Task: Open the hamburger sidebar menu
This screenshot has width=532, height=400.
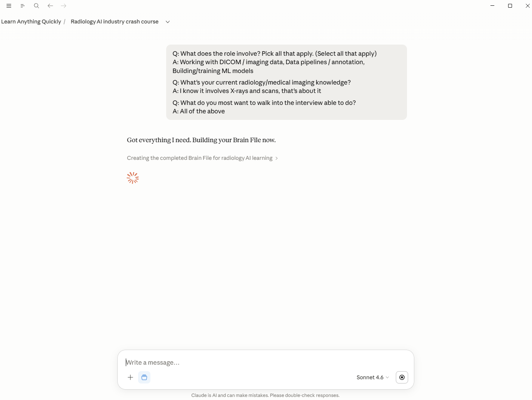Action: click(9, 6)
